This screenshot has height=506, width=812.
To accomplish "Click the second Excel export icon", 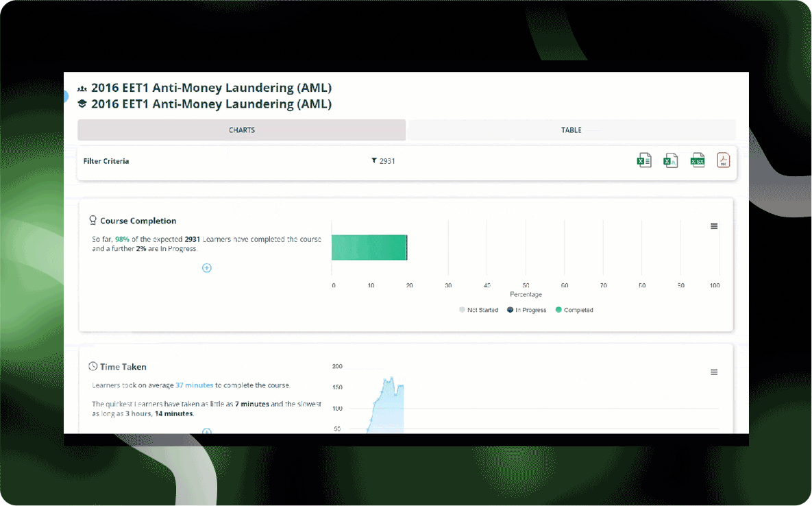I will coord(670,161).
